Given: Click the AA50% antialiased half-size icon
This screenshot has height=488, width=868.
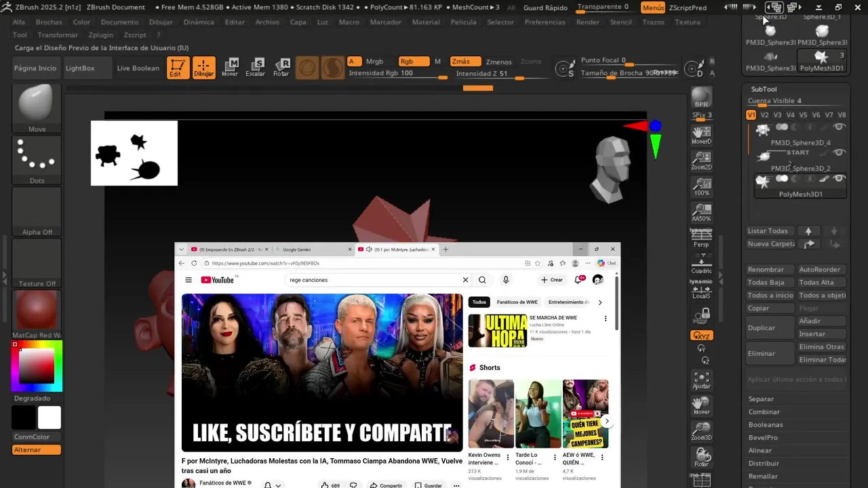Looking at the screenshot, I should (x=702, y=212).
